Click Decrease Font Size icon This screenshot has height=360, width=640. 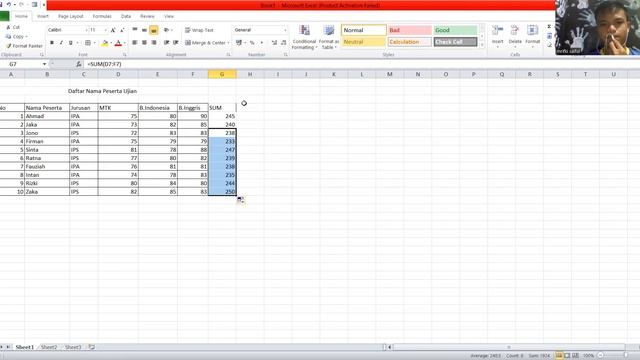tap(122, 30)
